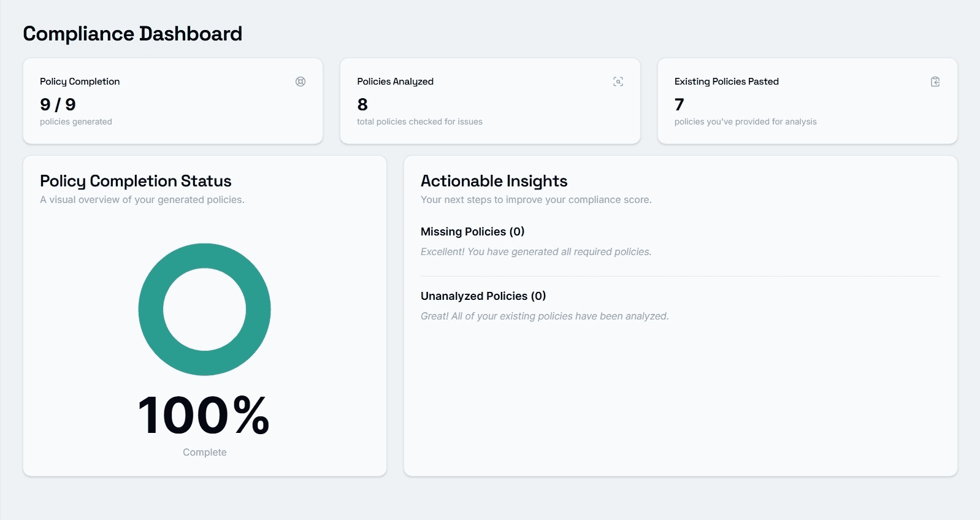Click the donut chart center hole
980x520 pixels.
204,309
